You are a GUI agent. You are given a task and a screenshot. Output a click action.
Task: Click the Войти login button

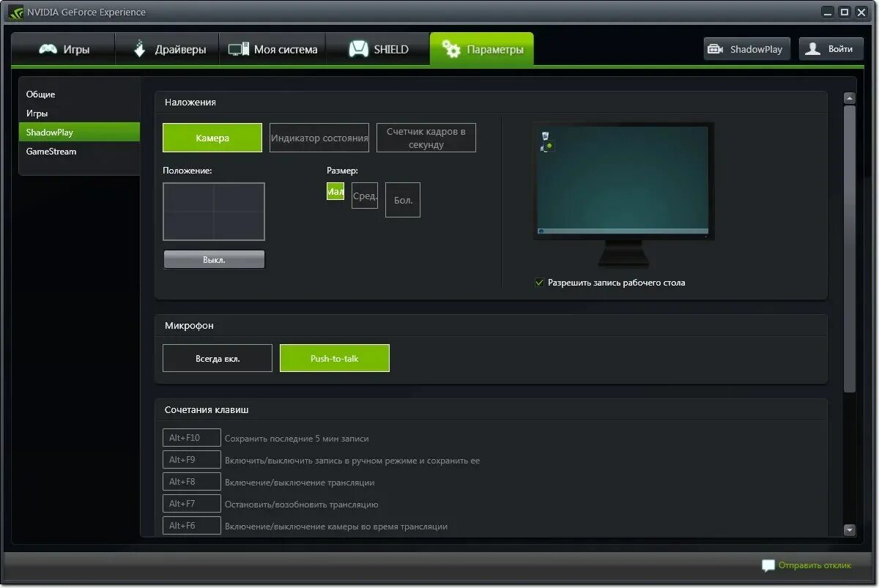pos(831,49)
